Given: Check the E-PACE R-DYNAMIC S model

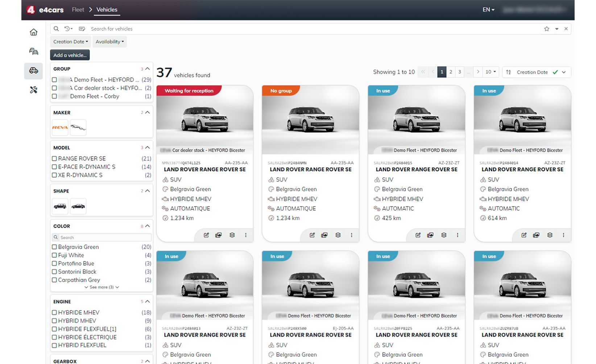Looking at the screenshot, I should [54, 167].
